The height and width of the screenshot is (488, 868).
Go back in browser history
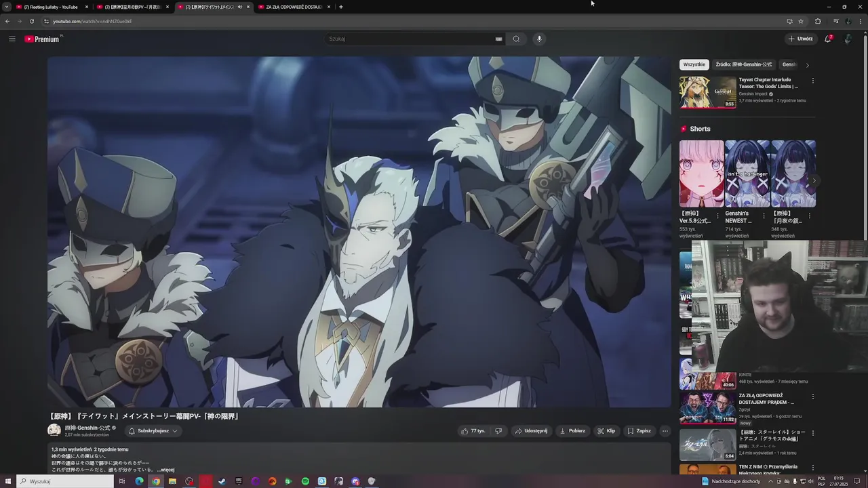click(7, 21)
